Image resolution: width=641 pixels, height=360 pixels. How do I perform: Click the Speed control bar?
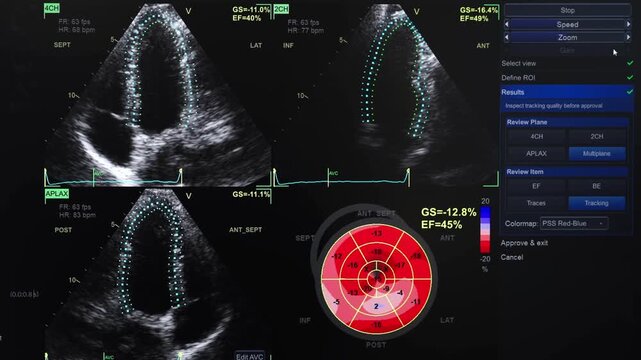(x=567, y=25)
